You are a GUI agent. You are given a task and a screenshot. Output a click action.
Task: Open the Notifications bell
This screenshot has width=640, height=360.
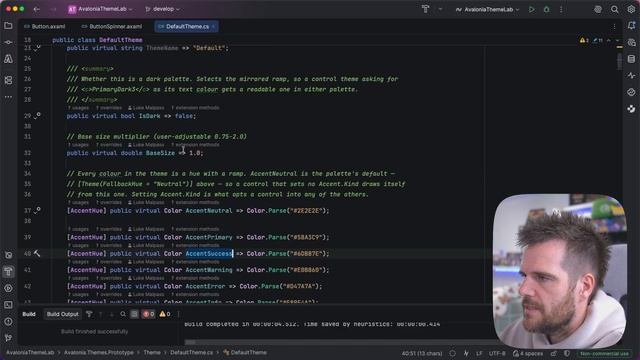click(631, 26)
